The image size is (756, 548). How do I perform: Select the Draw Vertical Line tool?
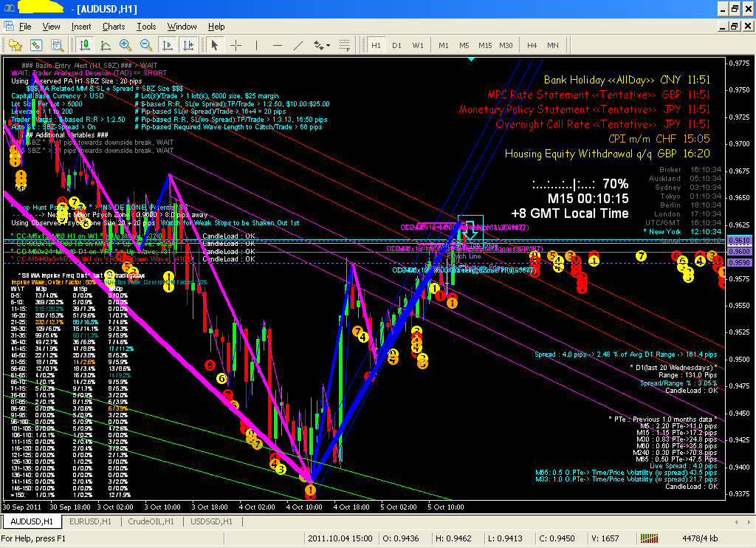coord(256,45)
